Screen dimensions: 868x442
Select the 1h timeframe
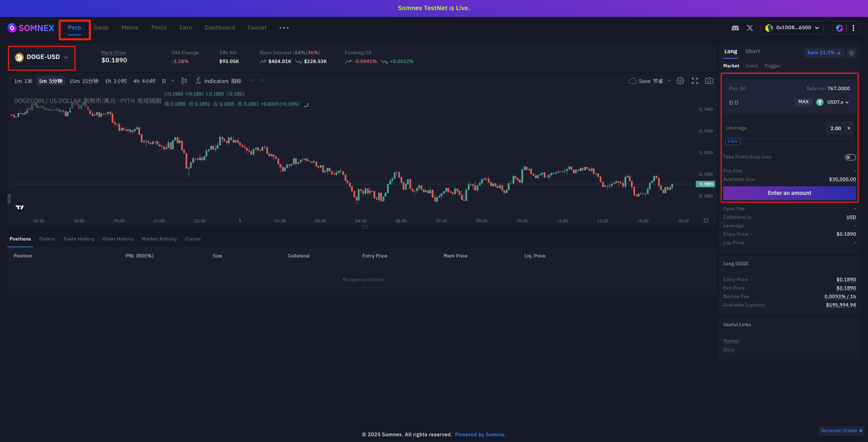pos(116,81)
